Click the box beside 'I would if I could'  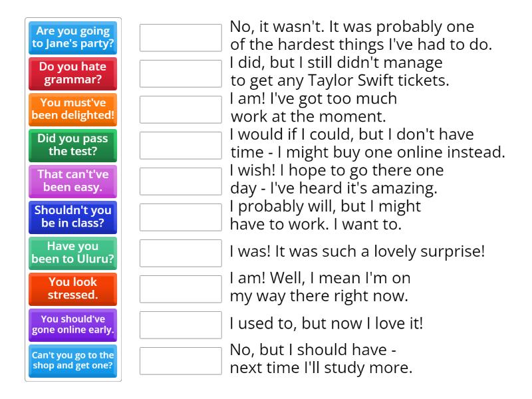click(180, 146)
